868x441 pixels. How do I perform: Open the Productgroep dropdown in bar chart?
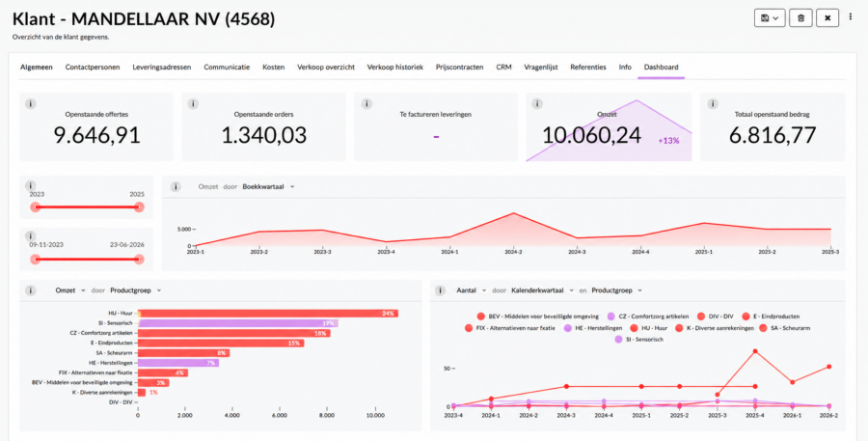coord(136,290)
